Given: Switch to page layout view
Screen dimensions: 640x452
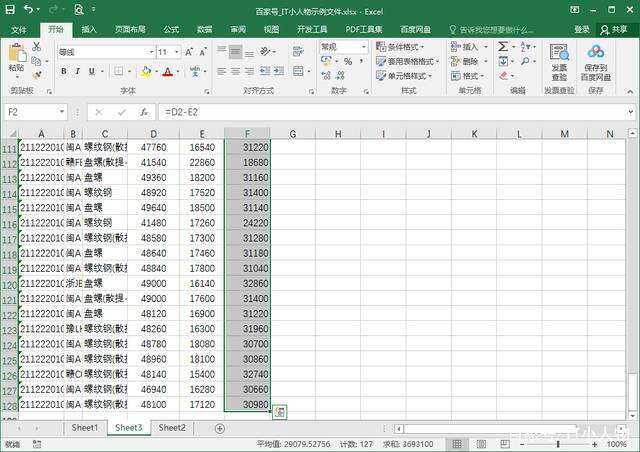Looking at the screenshot, I should [481, 444].
